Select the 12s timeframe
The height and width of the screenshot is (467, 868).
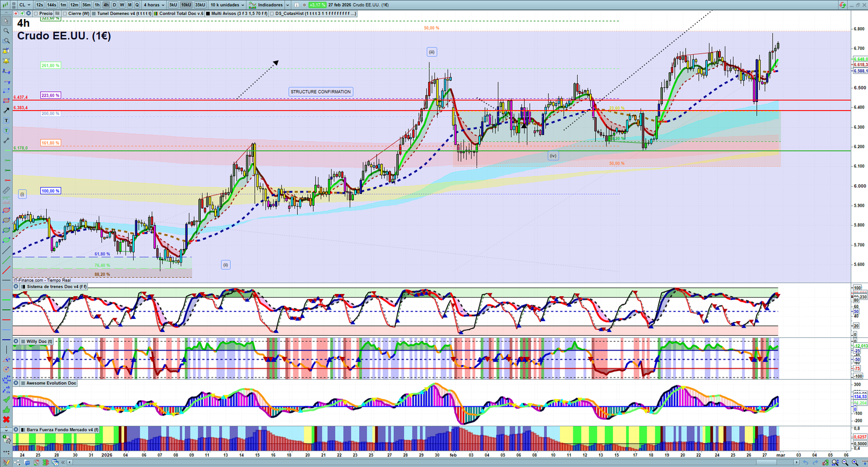pos(40,5)
